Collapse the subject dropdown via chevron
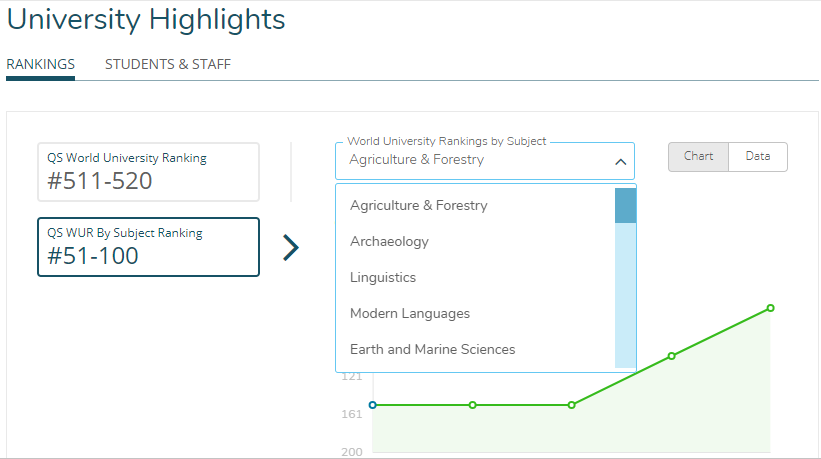Screen dimensions: 821x459 620,161
